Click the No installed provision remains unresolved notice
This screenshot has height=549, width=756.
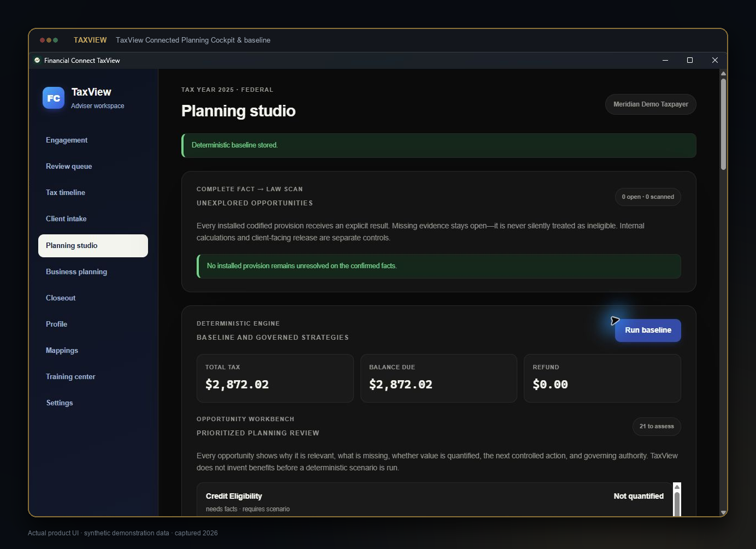pos(439,266)
